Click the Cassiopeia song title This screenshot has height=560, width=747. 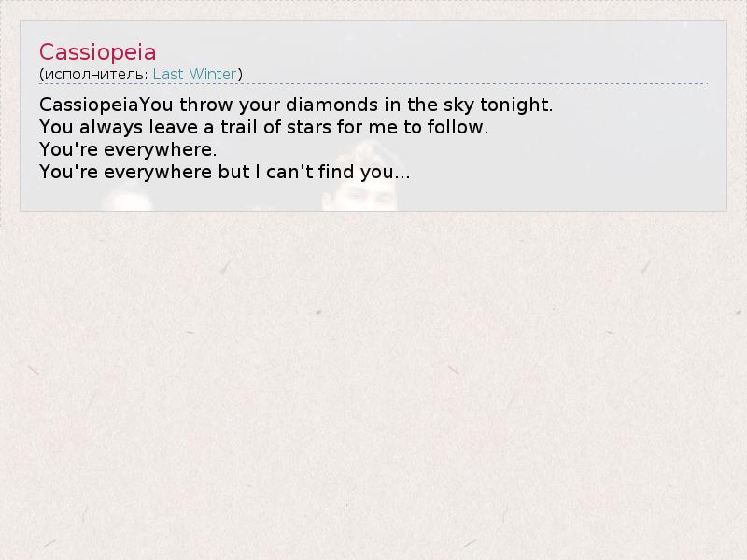[x=97, y=52]
